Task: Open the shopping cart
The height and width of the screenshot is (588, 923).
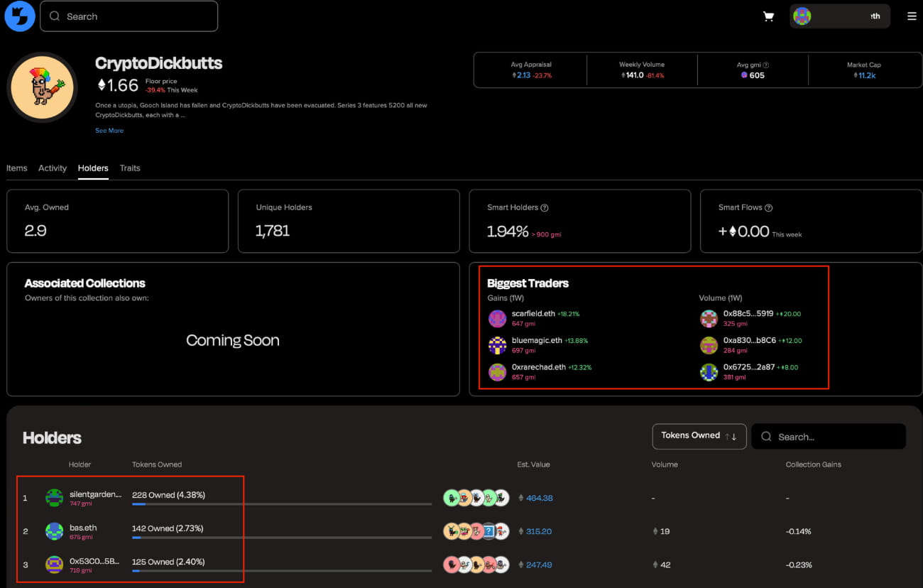Action: tap(768, 16)
